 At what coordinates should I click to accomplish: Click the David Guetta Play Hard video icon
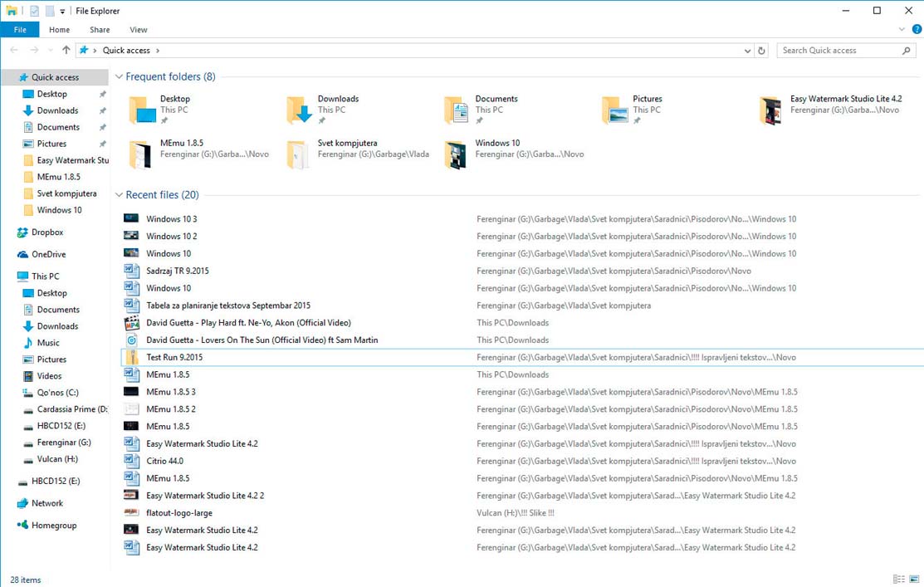131,323
